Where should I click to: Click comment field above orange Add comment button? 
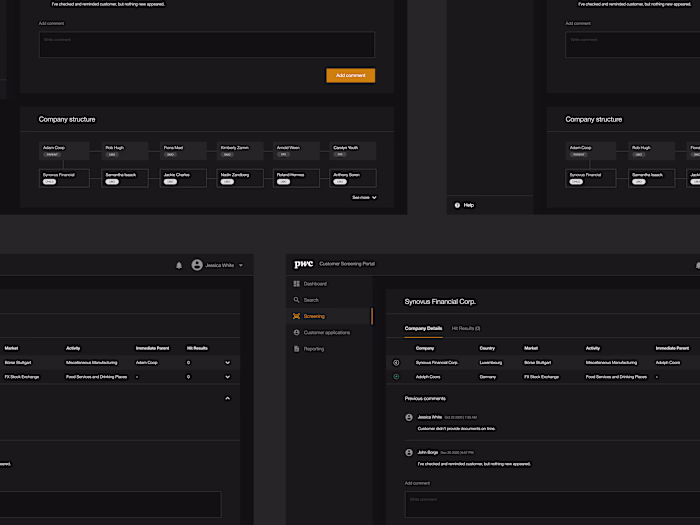207,44
